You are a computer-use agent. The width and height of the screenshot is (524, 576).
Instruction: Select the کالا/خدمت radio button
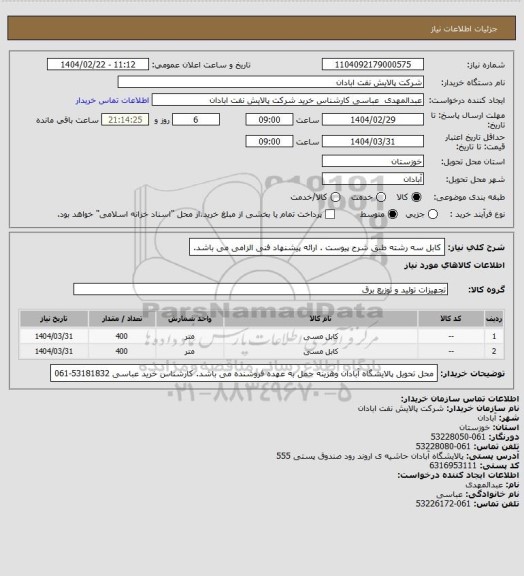coord(335,197)
